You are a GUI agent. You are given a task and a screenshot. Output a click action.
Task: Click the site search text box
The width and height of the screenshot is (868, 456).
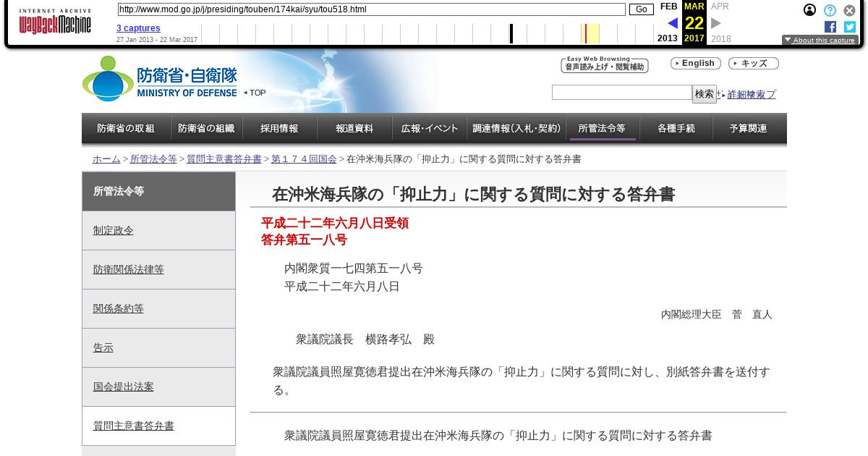click(622, 93)
